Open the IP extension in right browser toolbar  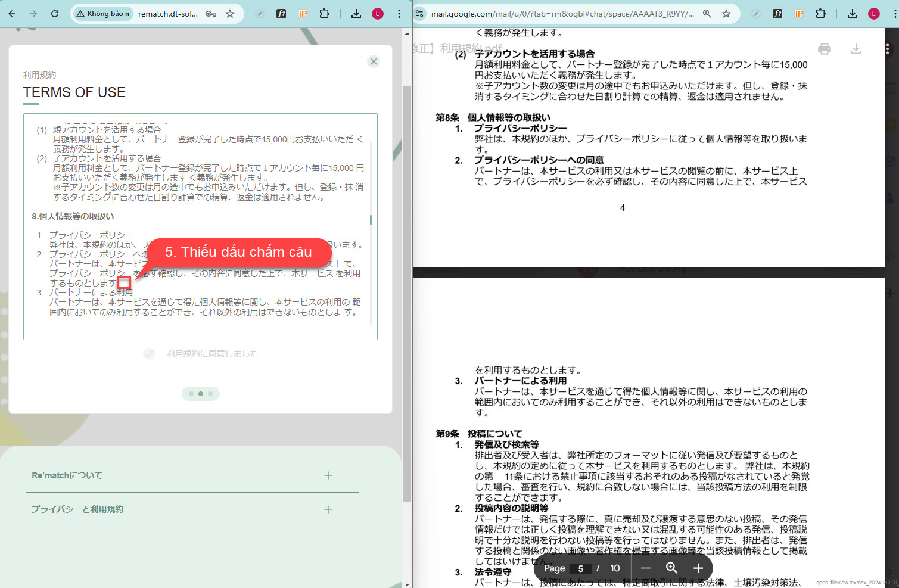(x=799, y=14)
